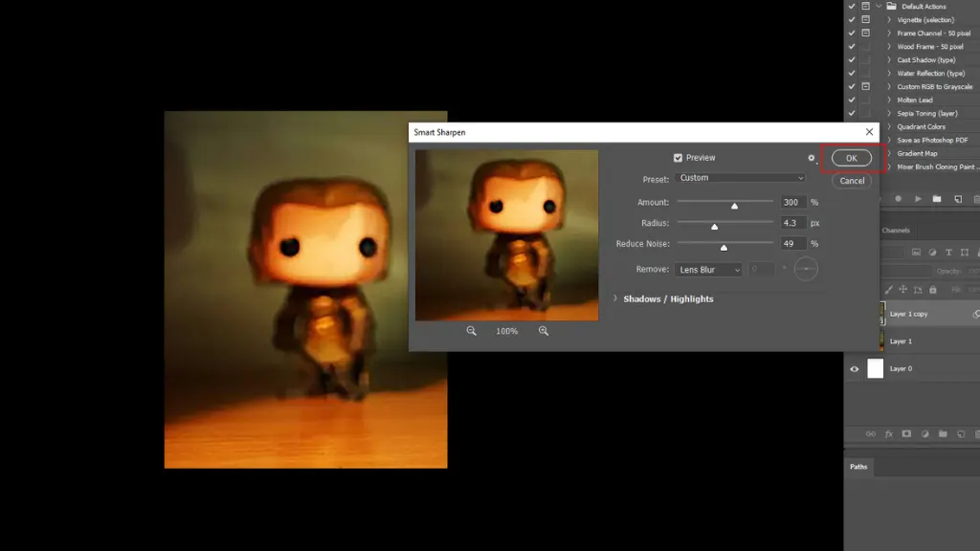This screenshot has width=980, height=551.
Task: Toggle the Wood Frame action checkmark
Action: pyautogui.click(x=851, y=46)
